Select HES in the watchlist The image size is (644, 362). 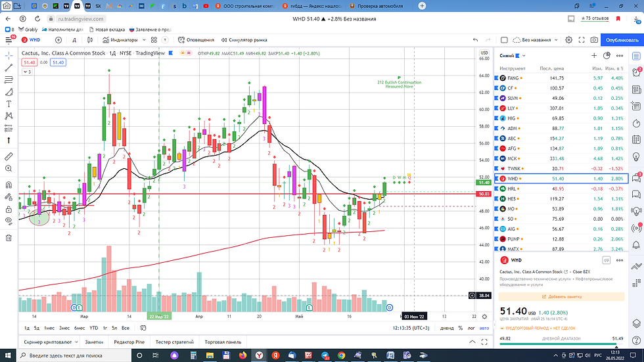pos(561,198)
